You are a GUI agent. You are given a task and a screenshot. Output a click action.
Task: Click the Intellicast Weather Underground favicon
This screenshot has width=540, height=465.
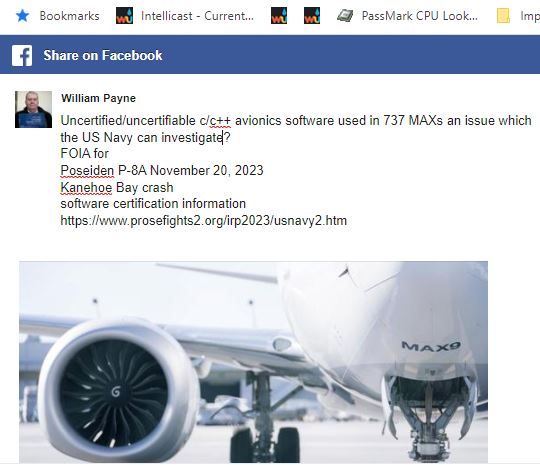(124, 16)
